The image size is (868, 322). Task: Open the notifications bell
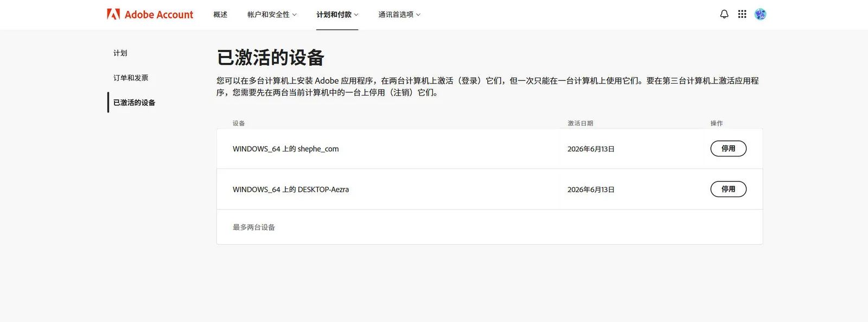[724, 14]
